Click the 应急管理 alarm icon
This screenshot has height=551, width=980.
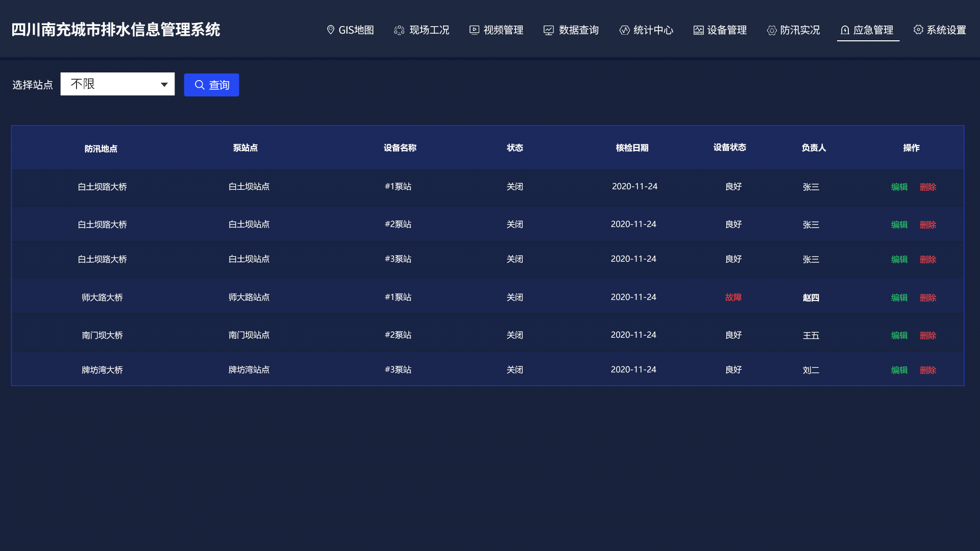coord(845,30)
